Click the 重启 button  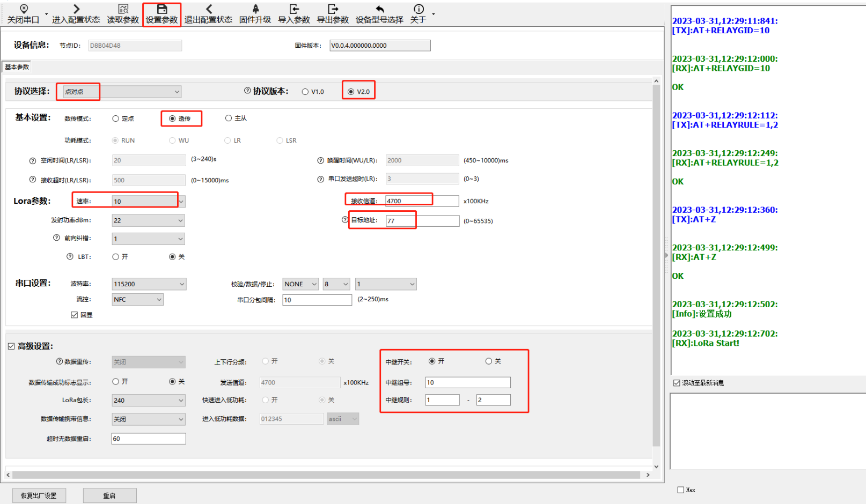point(109,495)
